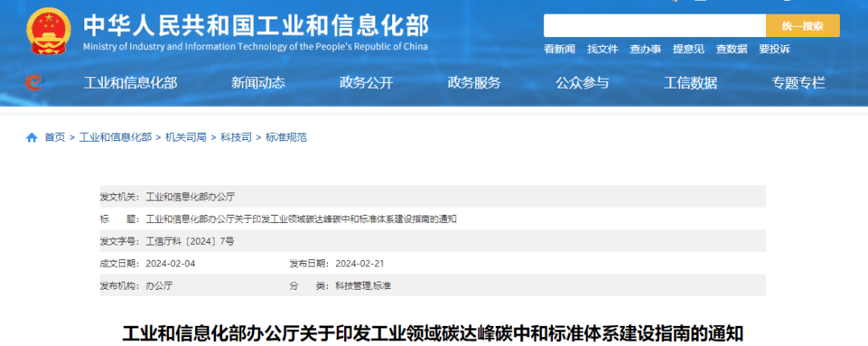Screen dimensions: 868x346
Task: Select the 政务公开 navigation tab
Action: [366, 83]
